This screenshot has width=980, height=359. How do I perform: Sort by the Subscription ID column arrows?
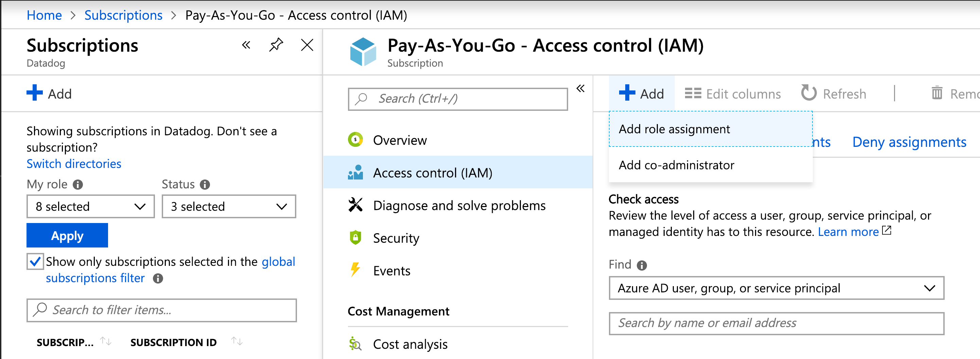tap(237, 341)
